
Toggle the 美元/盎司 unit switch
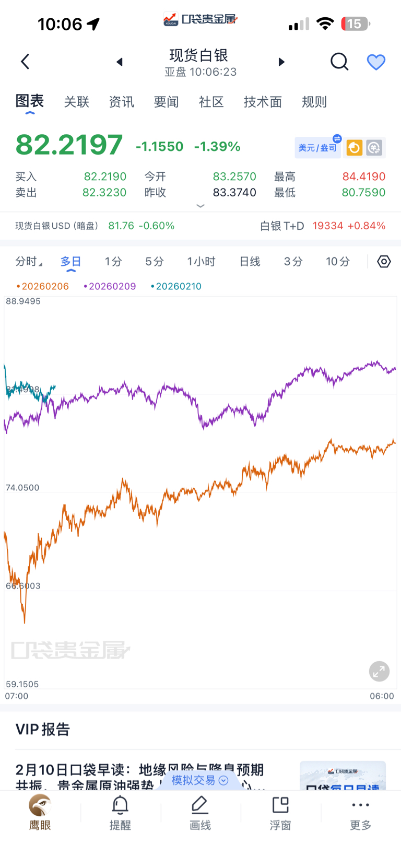pos(317,148)
